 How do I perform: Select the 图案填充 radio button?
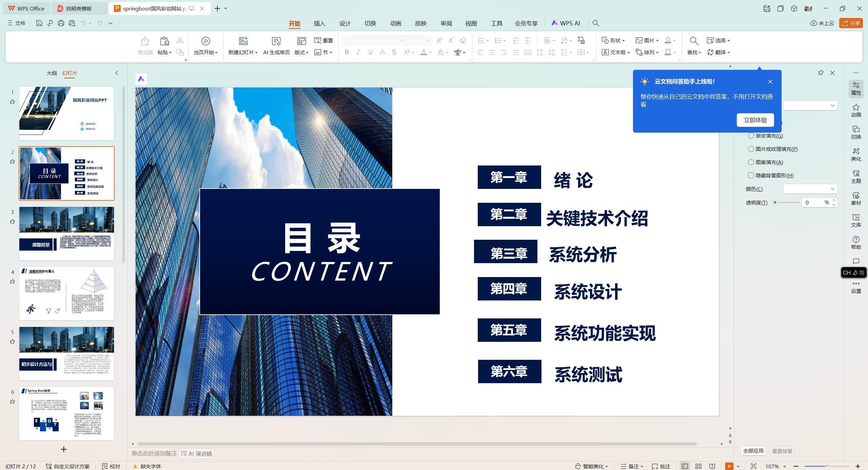tap(751, 162)
